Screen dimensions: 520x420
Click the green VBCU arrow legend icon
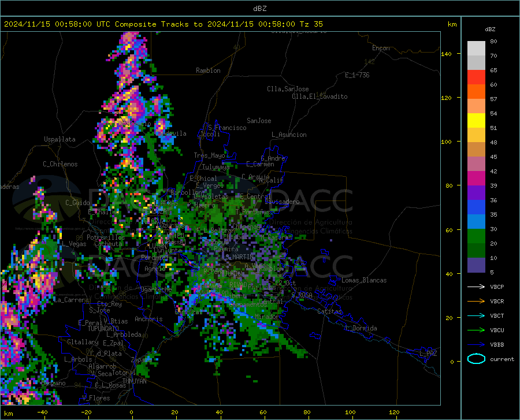tap(476, 330)
